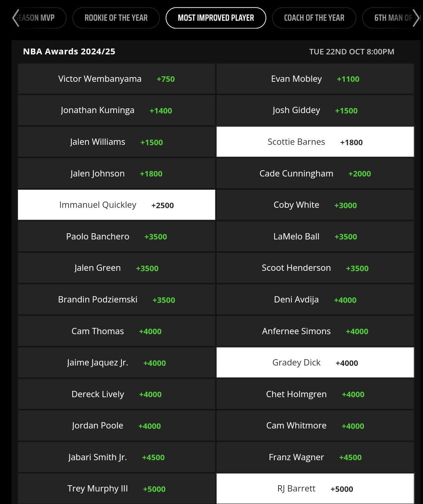Select the Cade Cunningham +2000 option
The height and width of the screenshot is (504, 423).
pyautogui.click(x=315, y=173)
